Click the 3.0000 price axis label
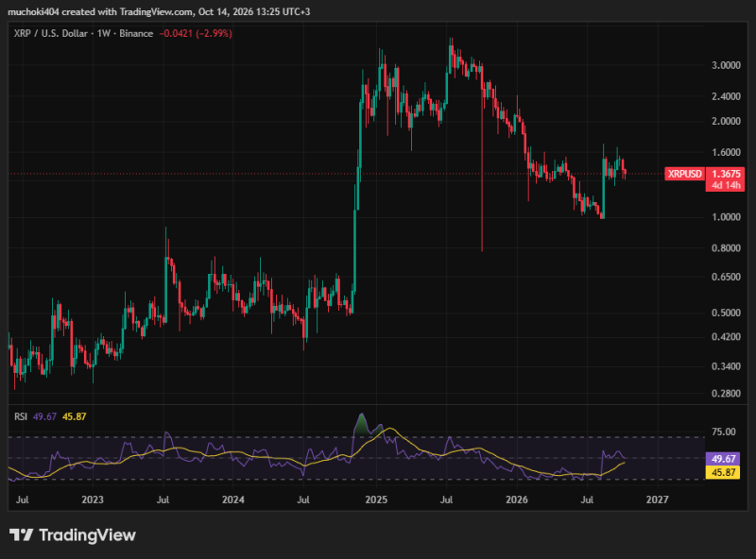Viewport: 756px width, 559px height. 726,65
